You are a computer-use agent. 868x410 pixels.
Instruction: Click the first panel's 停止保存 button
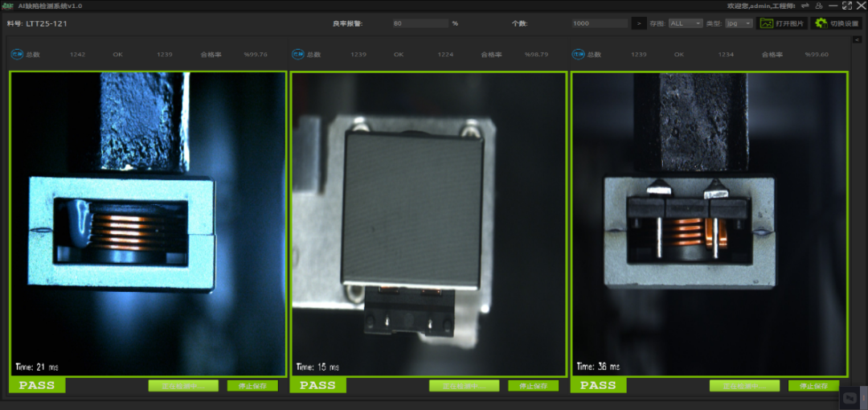pos(252,386)
